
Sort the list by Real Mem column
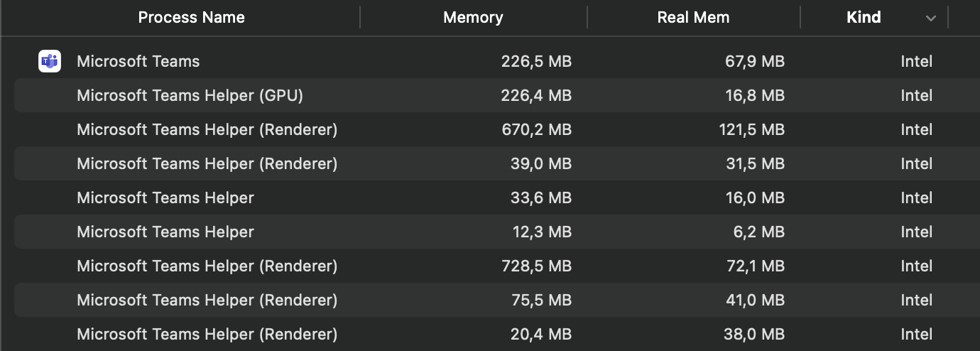click(x=694, y=18)
